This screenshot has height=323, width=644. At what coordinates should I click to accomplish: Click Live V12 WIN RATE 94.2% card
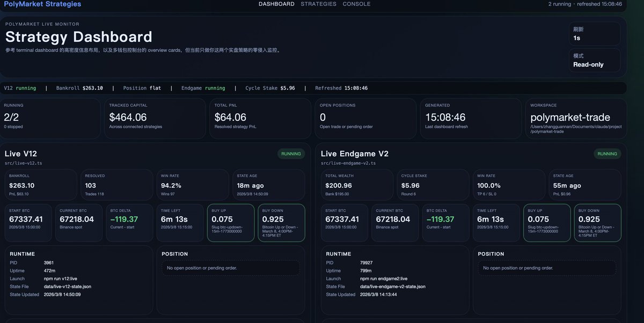pyautogui.click(x=193, y=185)
